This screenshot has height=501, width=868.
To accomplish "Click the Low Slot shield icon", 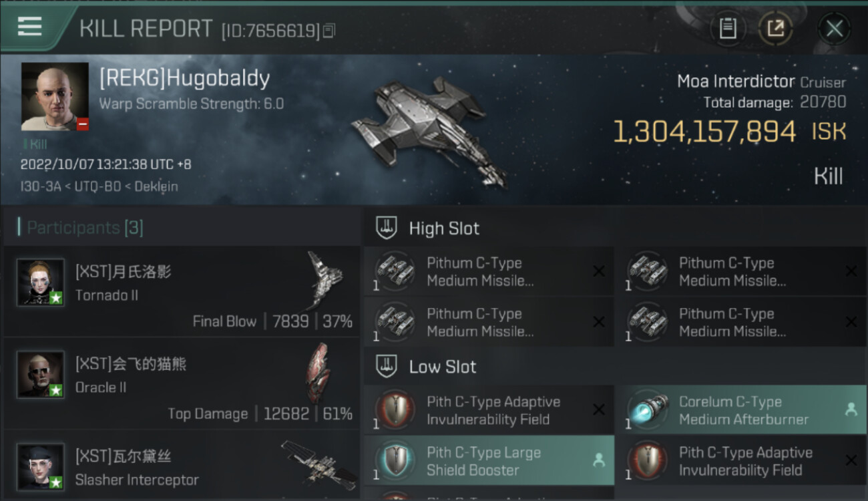I will 386,366.
